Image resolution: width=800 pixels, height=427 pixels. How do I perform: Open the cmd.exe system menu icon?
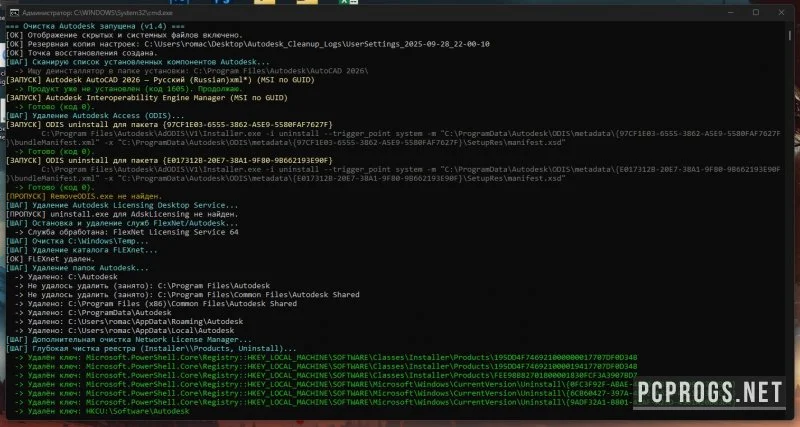pos(14,13)
